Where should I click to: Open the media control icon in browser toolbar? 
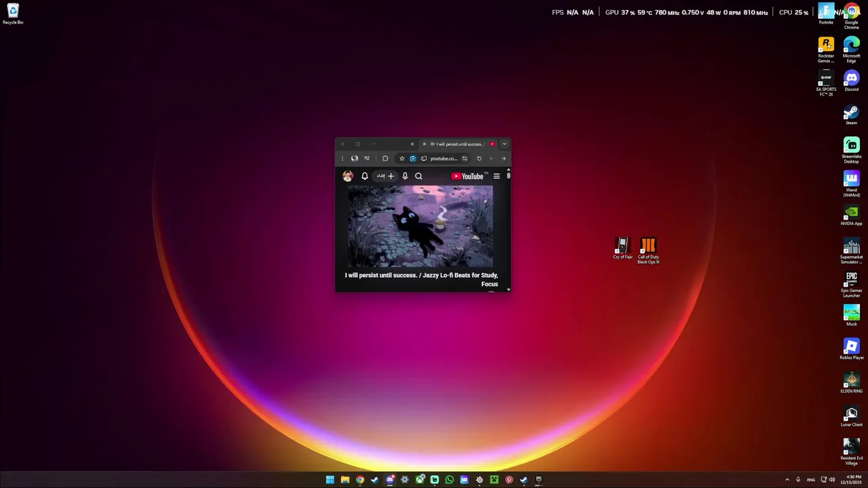tap(367, 159)
